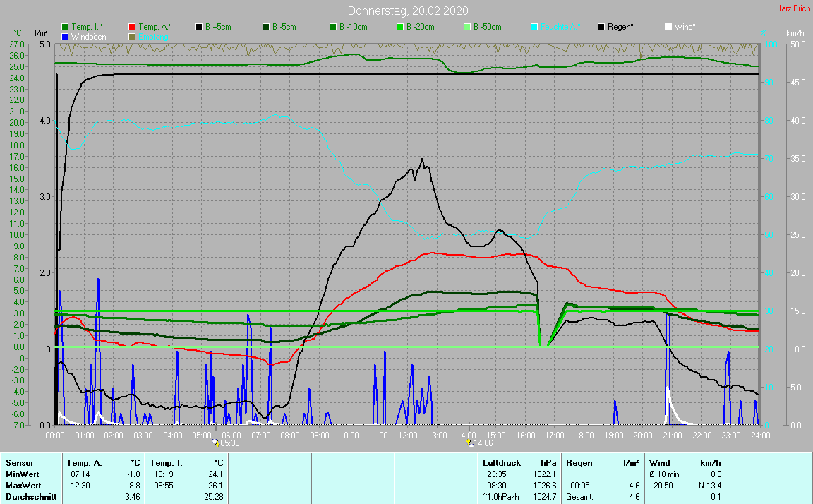Screen dimensions: 813x504
Task: Click the olive legend square beside Windböen
Action: [133, 36]
